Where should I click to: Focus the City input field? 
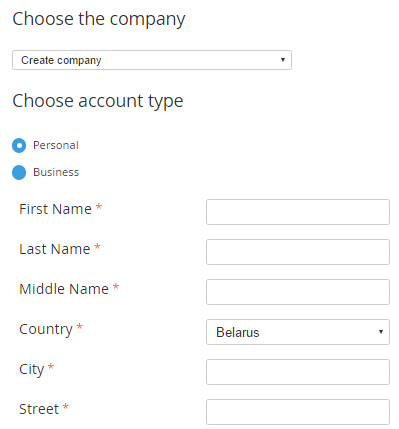tap(298, 372)
